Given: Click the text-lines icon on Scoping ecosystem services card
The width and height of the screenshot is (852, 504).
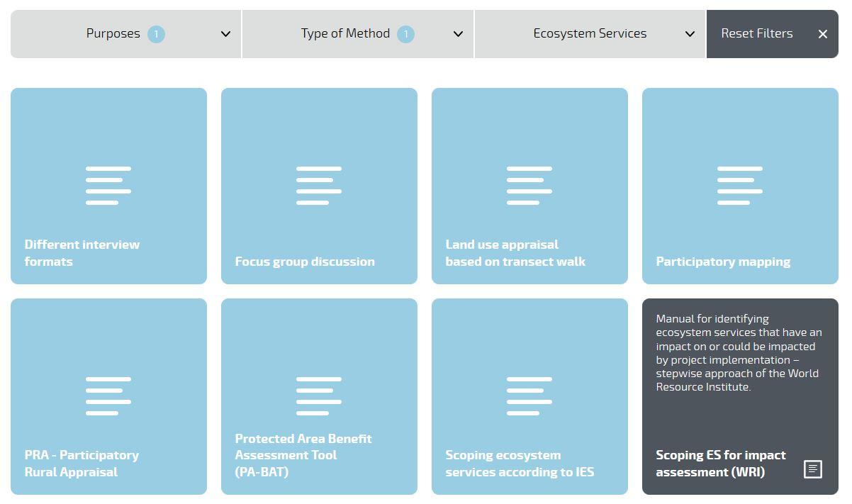Looking at the screenshot, I should (x=529, y=396).
